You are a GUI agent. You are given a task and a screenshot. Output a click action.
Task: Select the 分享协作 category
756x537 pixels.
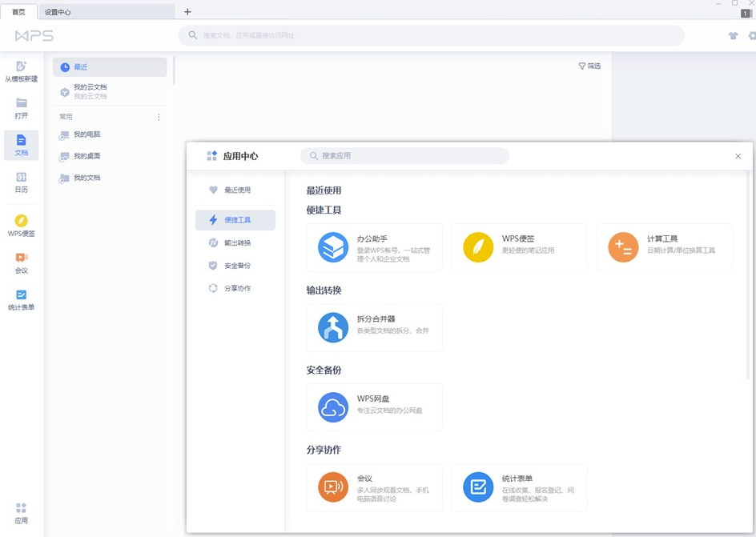click(x=235, y=287)
